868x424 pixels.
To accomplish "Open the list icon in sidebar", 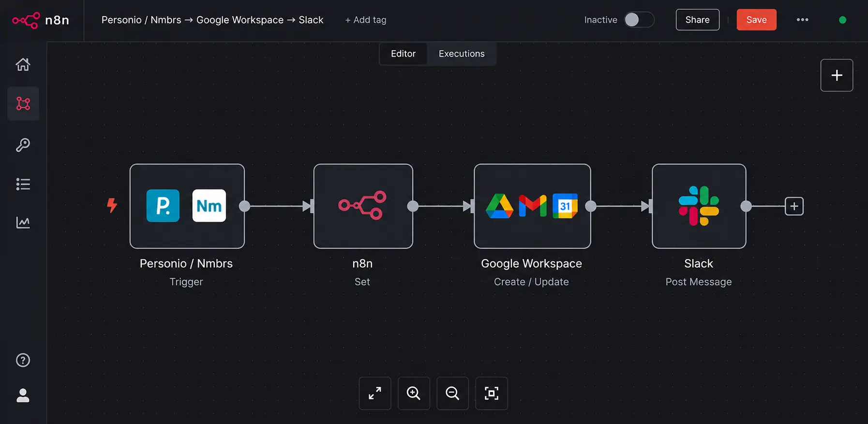I will 23,184.
